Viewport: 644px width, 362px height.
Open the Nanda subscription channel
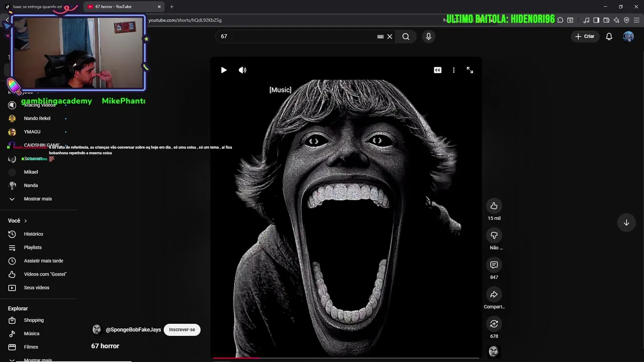point(31,185)
